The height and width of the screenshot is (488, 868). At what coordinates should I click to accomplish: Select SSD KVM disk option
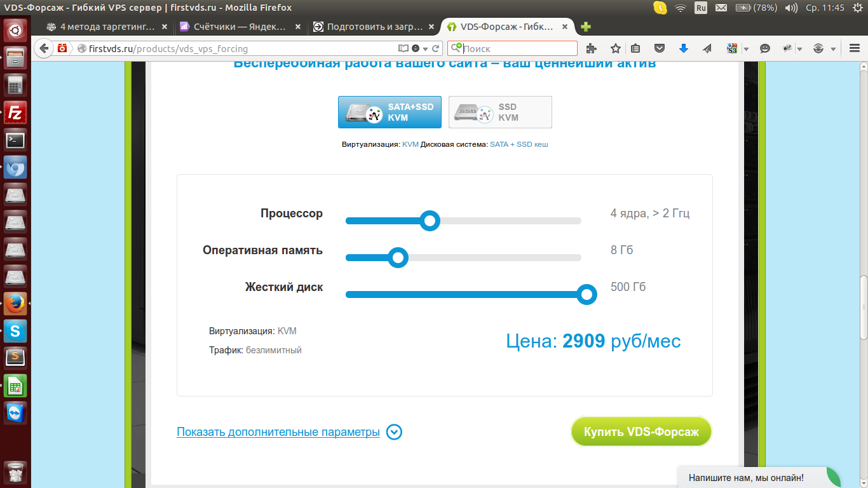[x=500, y=112]
